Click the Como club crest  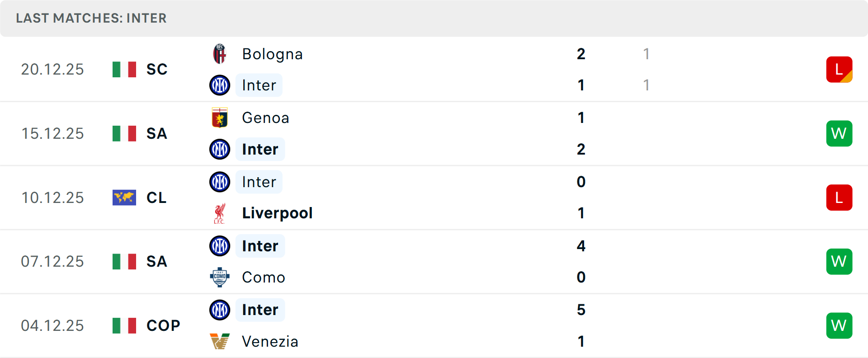click(x=220, y=277)
